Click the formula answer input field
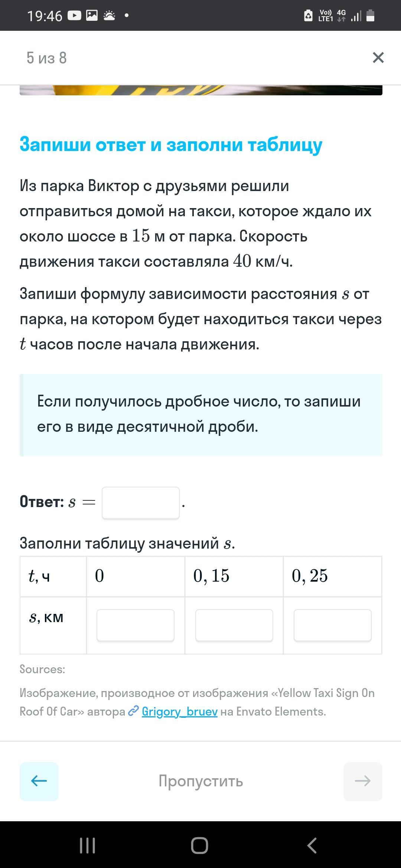This screenshot has height=868, width=401. 141,503
